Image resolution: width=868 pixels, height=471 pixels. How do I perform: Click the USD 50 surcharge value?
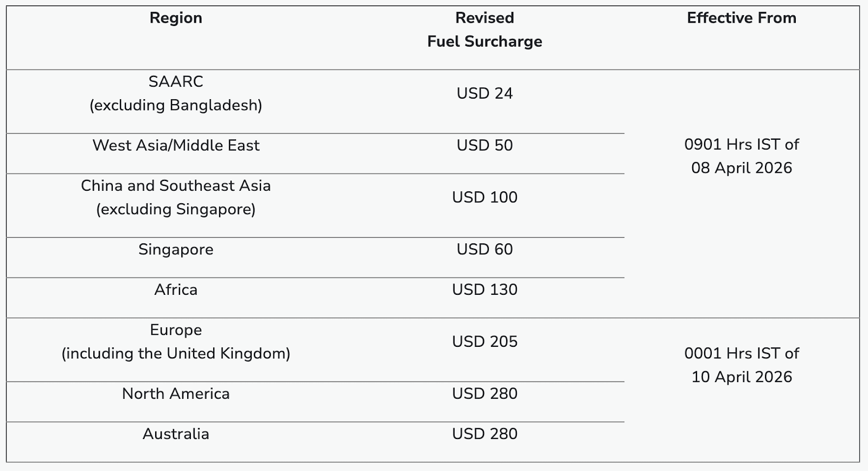pos(484,145)
